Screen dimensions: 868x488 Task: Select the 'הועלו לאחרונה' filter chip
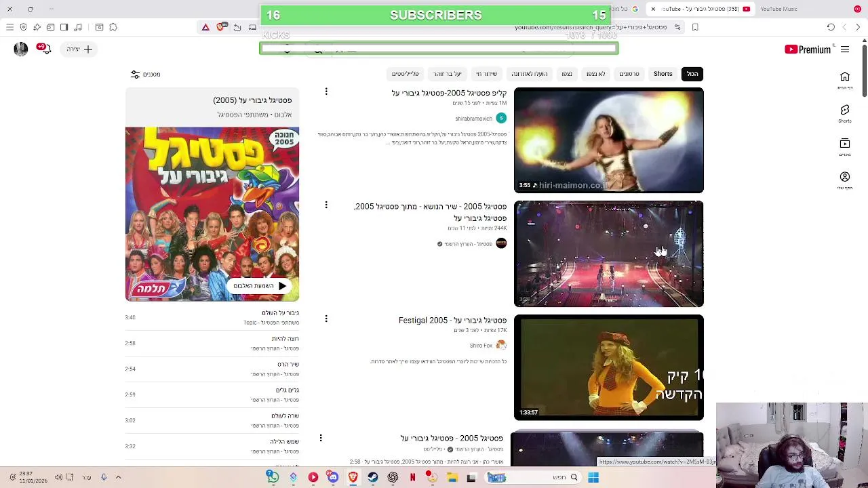(530, 74)
